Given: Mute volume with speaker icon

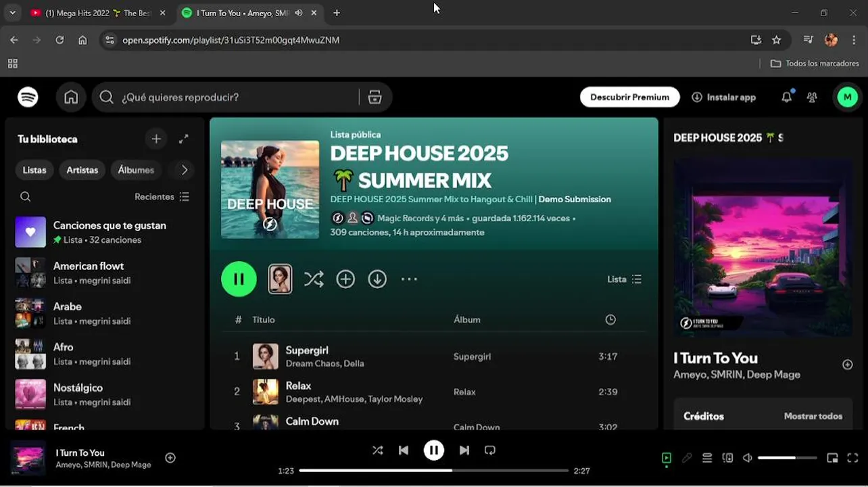Looking at the screenshot, I should point(747,458).
